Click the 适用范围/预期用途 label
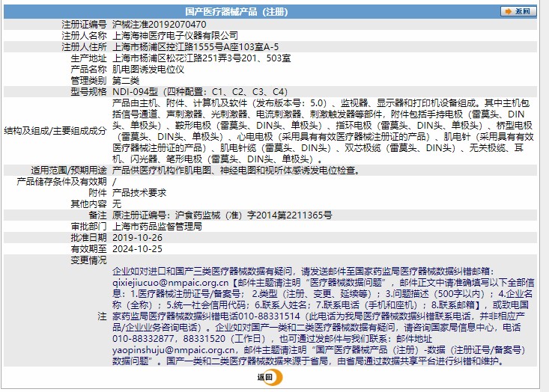The image size is (549, 392). [69, 171]
